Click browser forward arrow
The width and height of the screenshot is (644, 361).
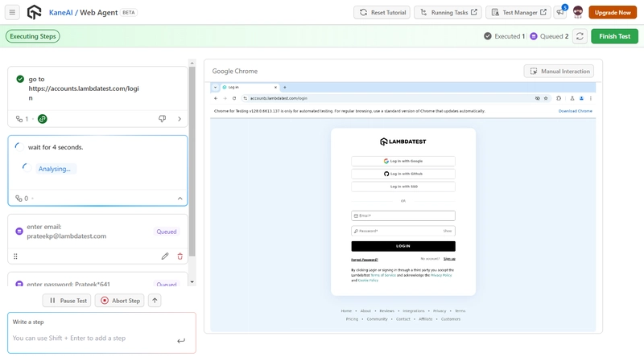tap(225, 98)
